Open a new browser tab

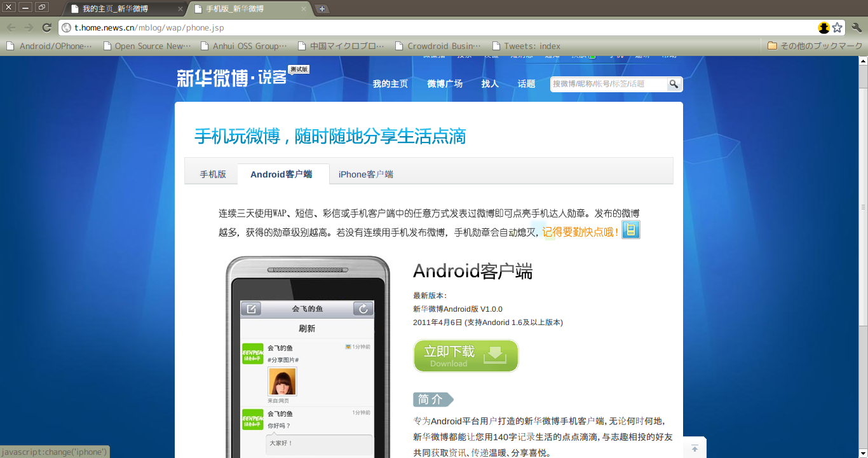[x=322, y=9]
